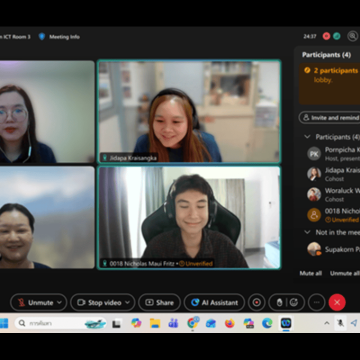Click the PK avatar of Pornpicha
This screenshot has height=360, width=360.
314,154
